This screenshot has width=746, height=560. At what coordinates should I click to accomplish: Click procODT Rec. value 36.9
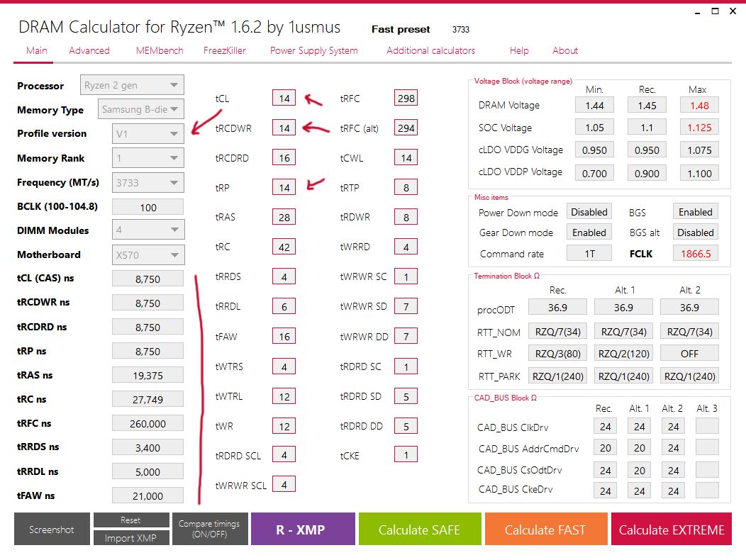tap(557, 308)
